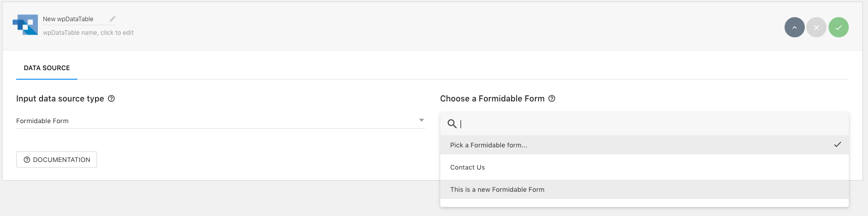Screen dimensions: 868x216
Task: Choose 'Contact Us' from the form list
Action: (468, 168)
